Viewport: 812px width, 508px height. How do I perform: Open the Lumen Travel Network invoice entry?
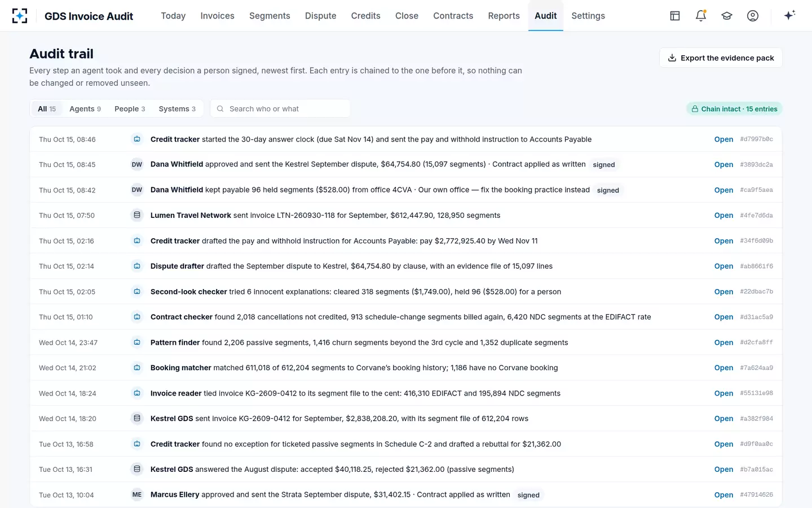tap(723, 216)
